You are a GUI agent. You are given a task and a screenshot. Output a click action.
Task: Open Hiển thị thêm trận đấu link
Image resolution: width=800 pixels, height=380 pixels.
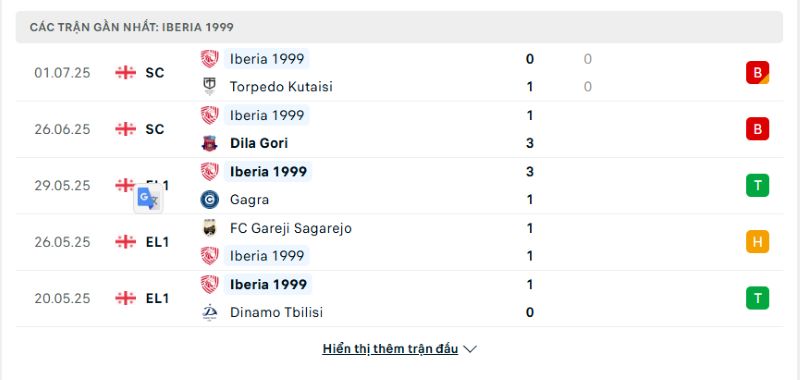point(390,349)
